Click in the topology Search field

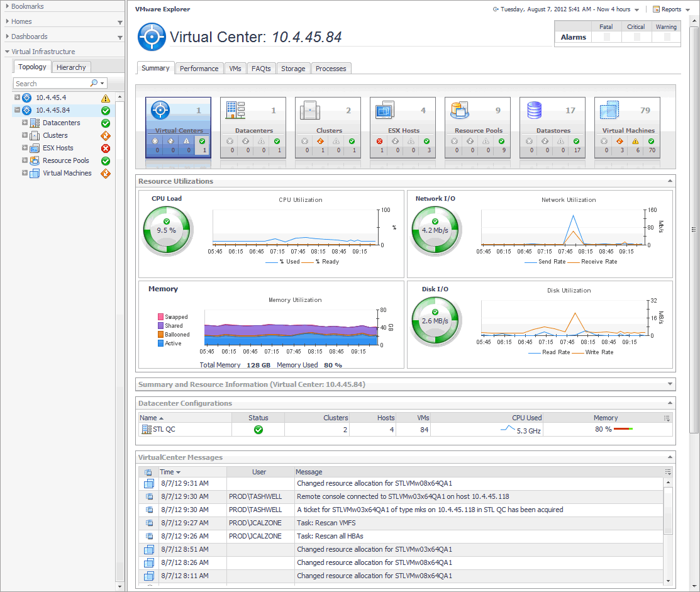click(x=52, y=84)
